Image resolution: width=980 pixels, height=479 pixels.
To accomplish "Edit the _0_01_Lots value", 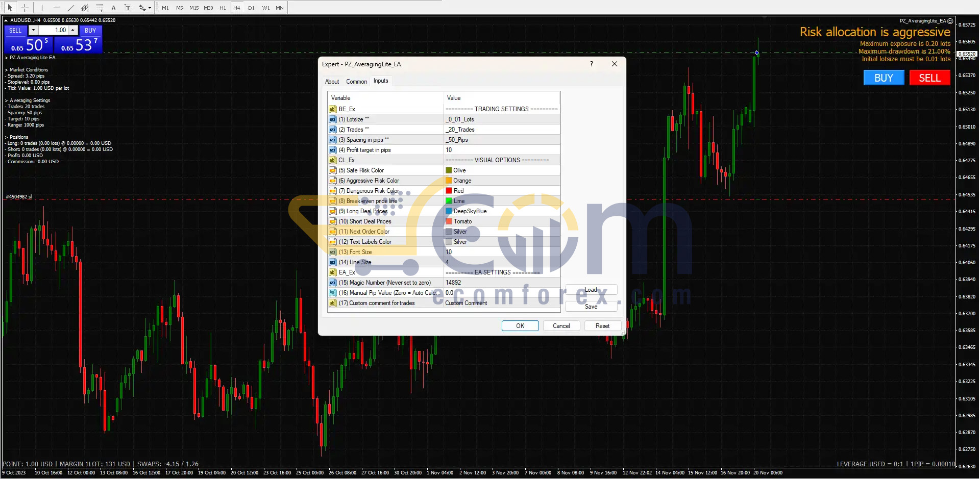I will tap(502, 119).
